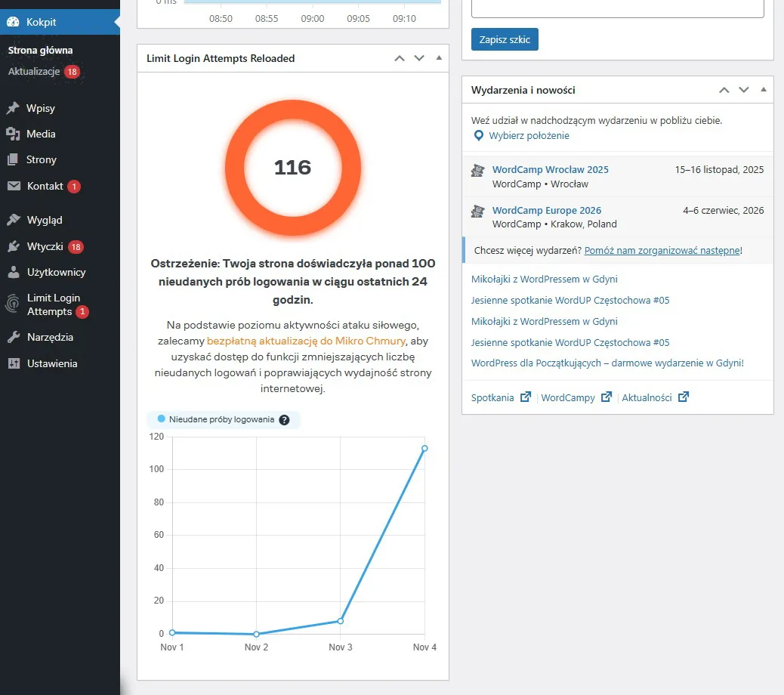Click the Zapisz szkic button

pos(505,39)
